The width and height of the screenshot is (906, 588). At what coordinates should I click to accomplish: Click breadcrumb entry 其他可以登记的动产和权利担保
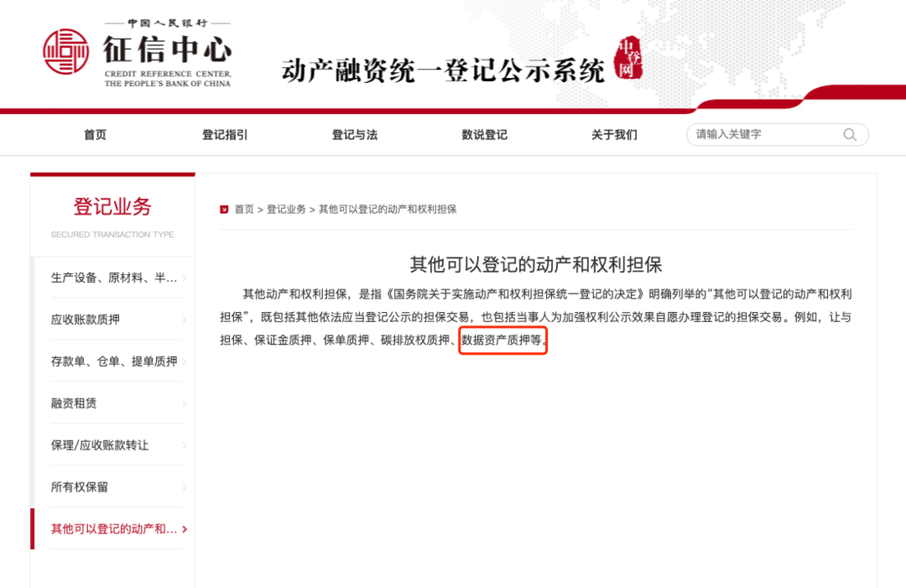coord(388,209)
